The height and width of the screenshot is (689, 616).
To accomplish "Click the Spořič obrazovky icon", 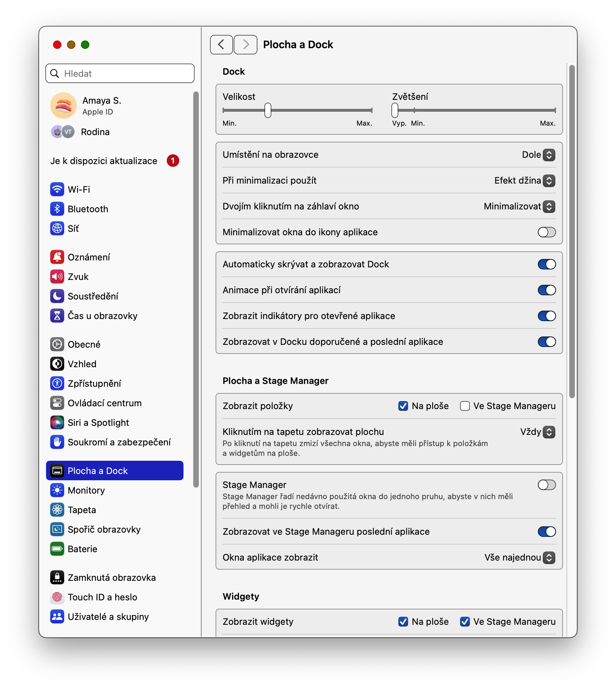I will pos(57,529).
